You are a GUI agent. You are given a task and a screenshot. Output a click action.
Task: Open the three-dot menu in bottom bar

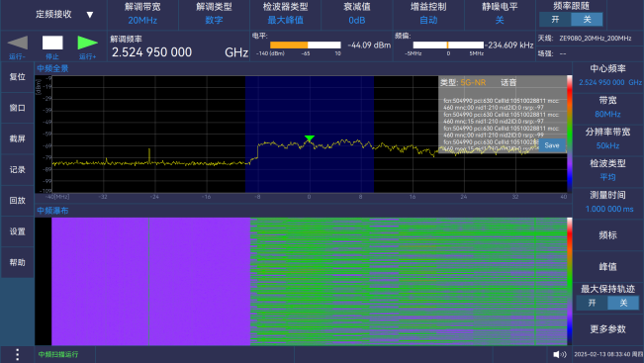(x=17, y=354)
